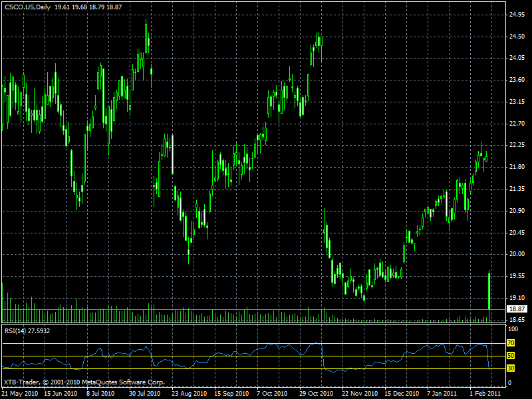Click the 15 Jun 2010 date label
This screenshot has width=532, height=399.
pos(61,394)
